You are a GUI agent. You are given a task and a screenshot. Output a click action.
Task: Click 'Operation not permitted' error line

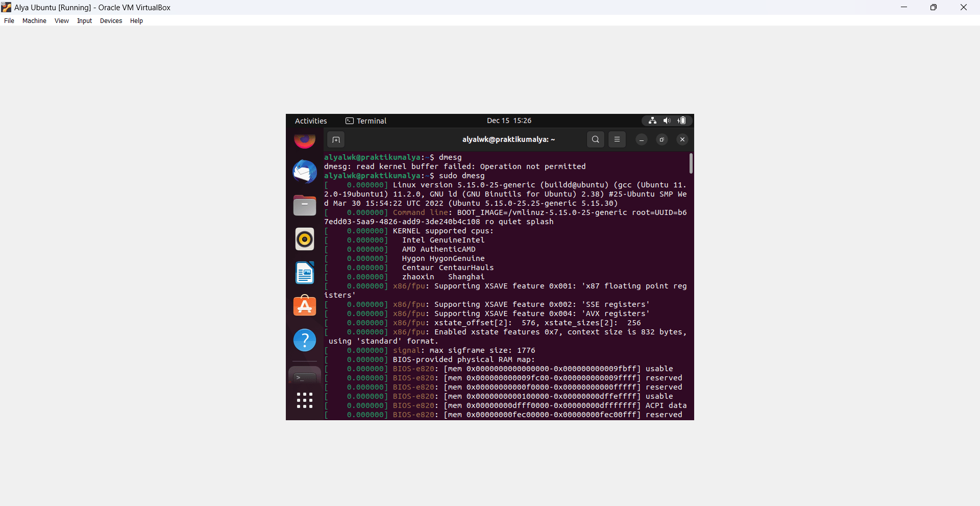click(455, 166)
